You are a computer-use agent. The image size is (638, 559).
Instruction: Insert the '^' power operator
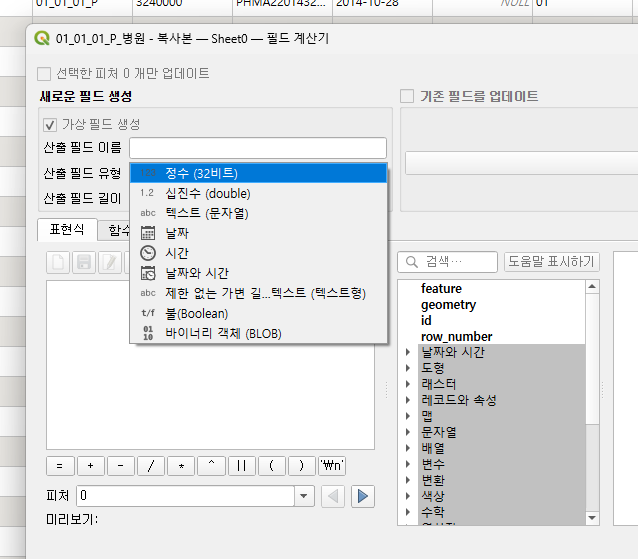click(x=211, y=466)
